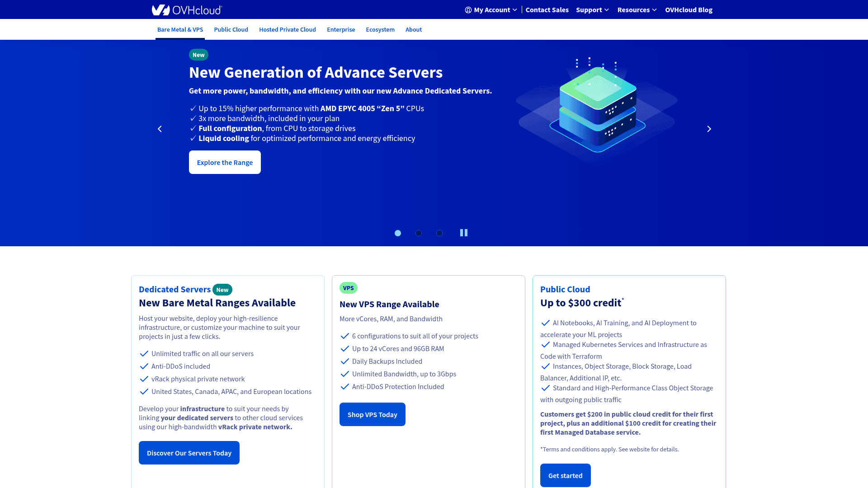Switch to the Public Cloud tab
This screenshot has width=868, height=488.
click(x=231, y=29)
